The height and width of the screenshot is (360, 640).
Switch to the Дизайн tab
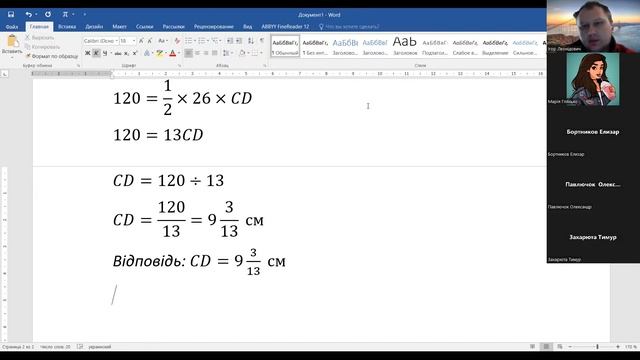[94, 27]
